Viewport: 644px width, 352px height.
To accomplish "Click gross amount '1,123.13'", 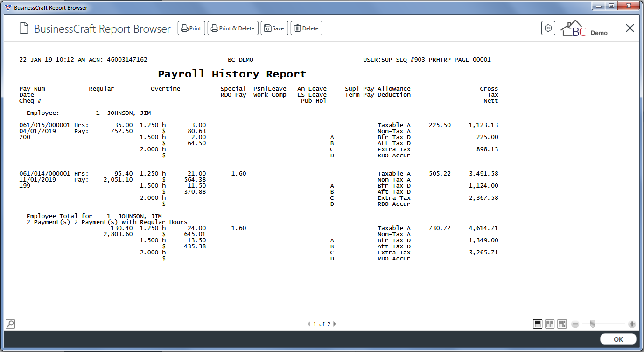I will tap(483, 125).
